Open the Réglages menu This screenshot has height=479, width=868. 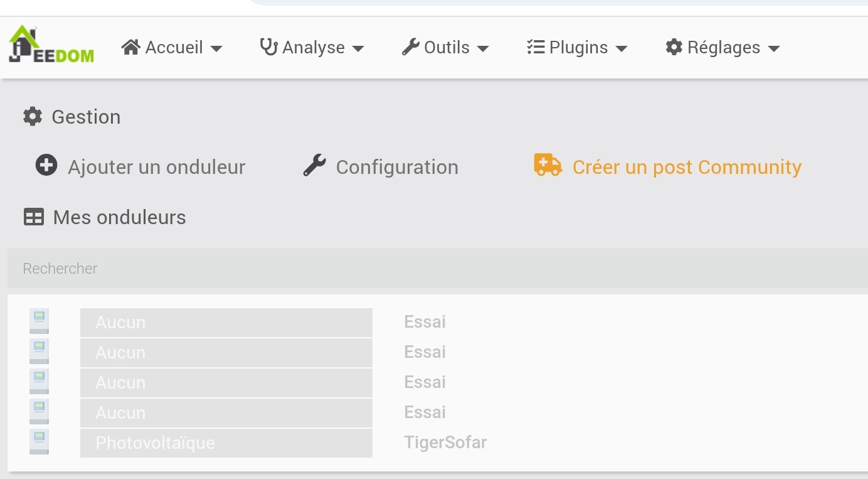[x=722, y=48]
